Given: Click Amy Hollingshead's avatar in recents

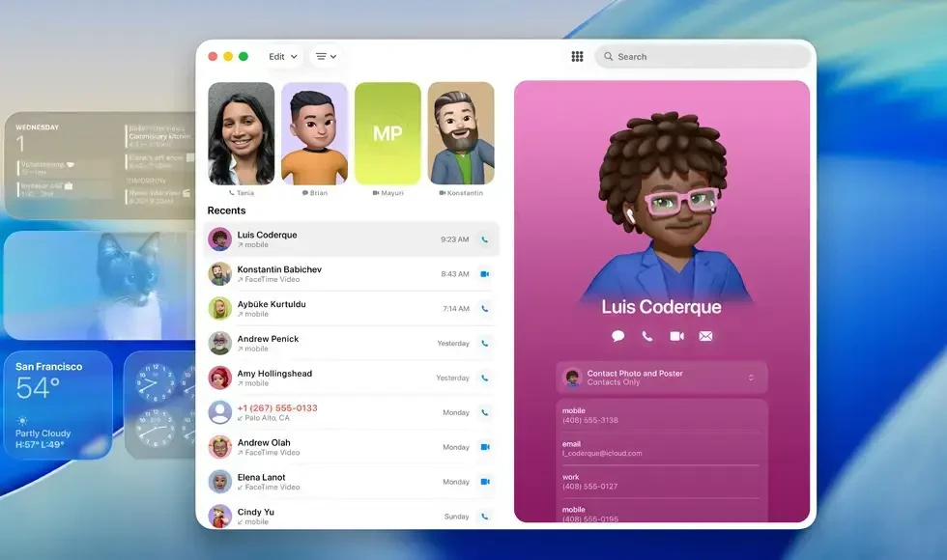Looking at the screenshot, I should (220, 378).
